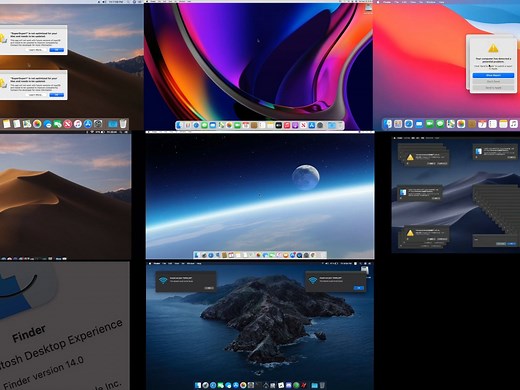Click Learn More in the lower SuperDuper alert
520x390 pixels.
click(x=35, y=95)
